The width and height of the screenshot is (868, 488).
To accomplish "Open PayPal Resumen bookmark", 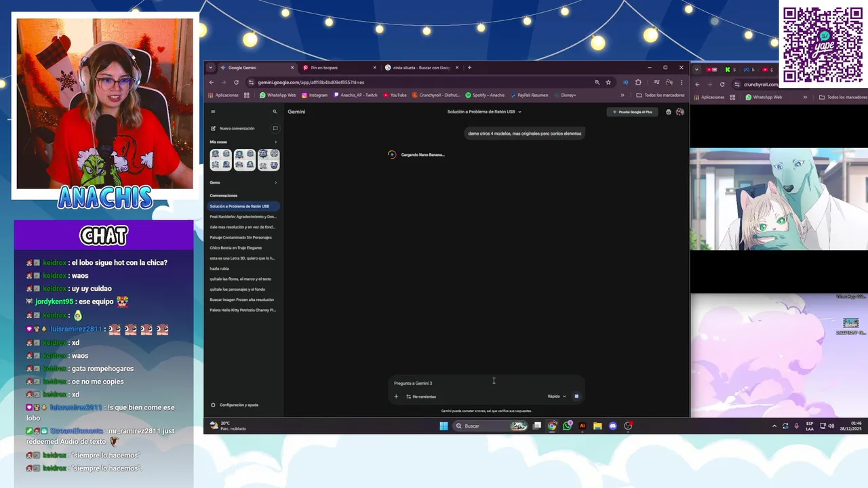I will coord(529,95).
